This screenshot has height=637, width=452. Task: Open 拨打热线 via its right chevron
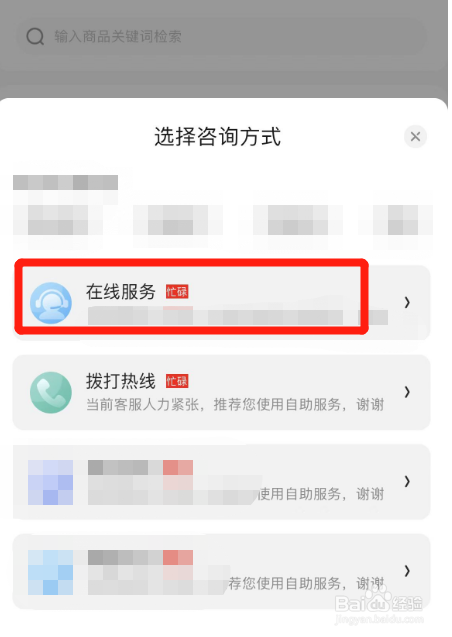[x=407, y=392]
